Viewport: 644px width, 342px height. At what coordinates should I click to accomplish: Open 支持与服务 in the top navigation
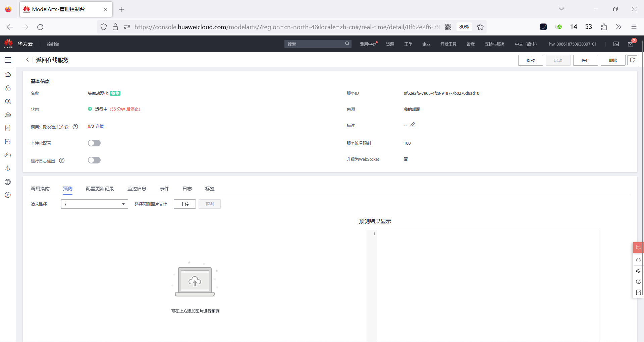tap(495, 44)
